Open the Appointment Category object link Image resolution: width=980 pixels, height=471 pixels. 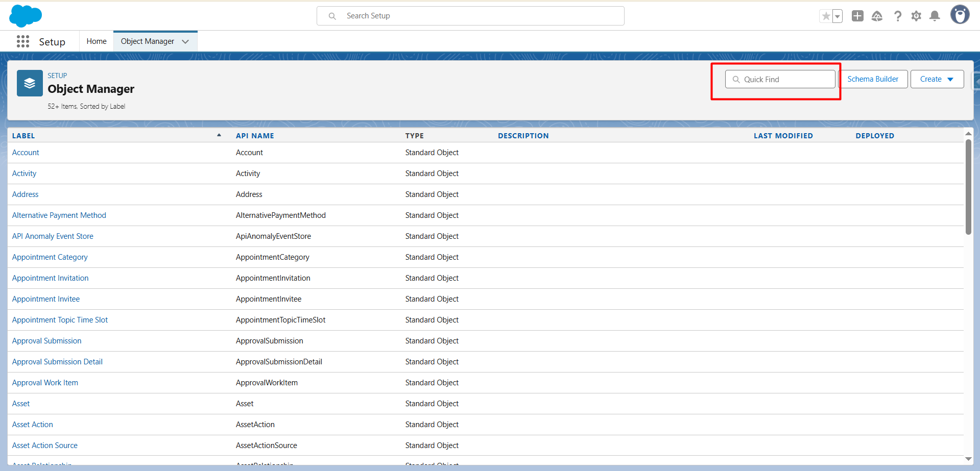(50, 257)
